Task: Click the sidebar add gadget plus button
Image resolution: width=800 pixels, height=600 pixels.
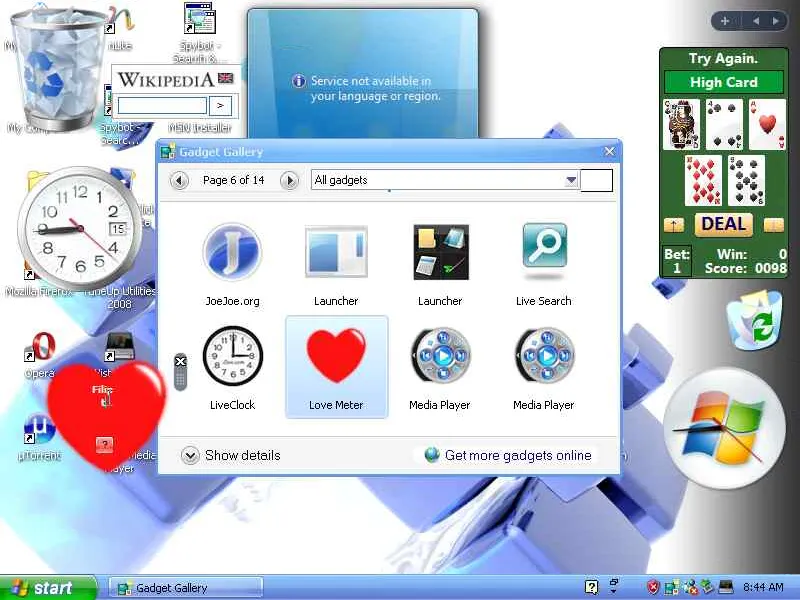Action: point(725,21)
